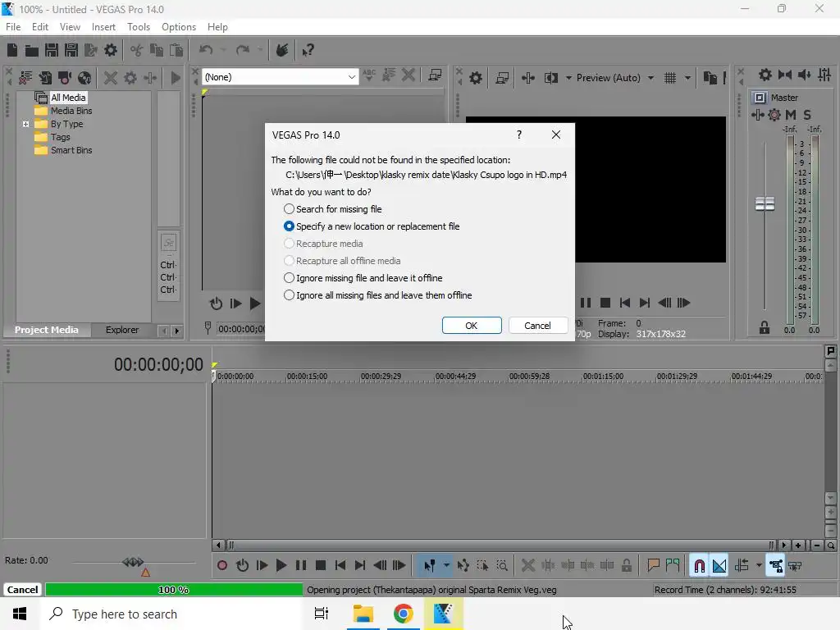Toggle the Master bus Solo S button
Viewport: 840px width, 630px height.
pyautogui.click(x=807, y=115)
